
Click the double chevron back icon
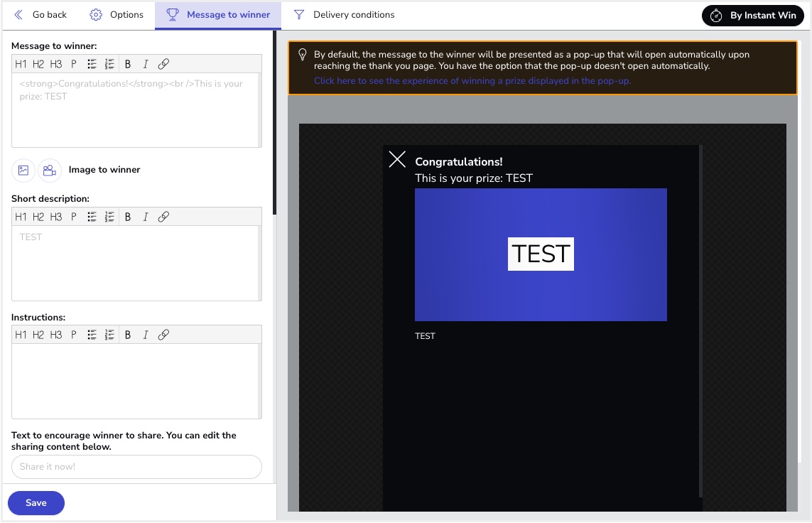point(18,14)
